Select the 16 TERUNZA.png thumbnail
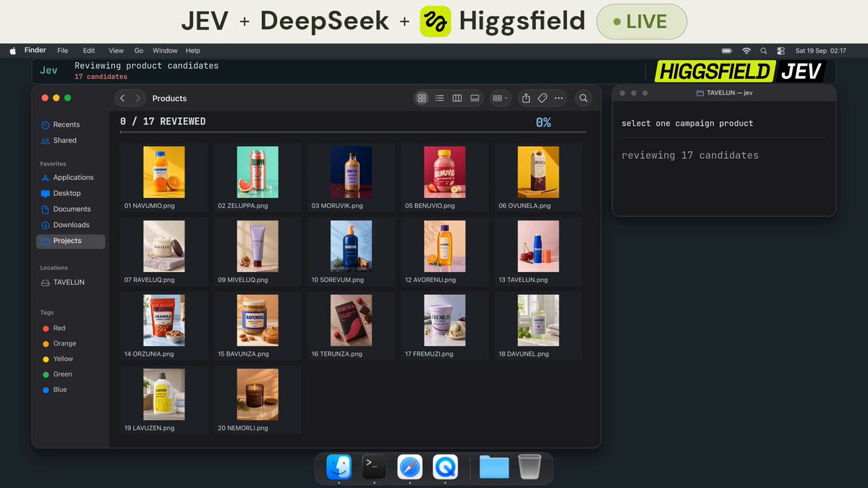868x488 pixels. [x=352, y=320]
